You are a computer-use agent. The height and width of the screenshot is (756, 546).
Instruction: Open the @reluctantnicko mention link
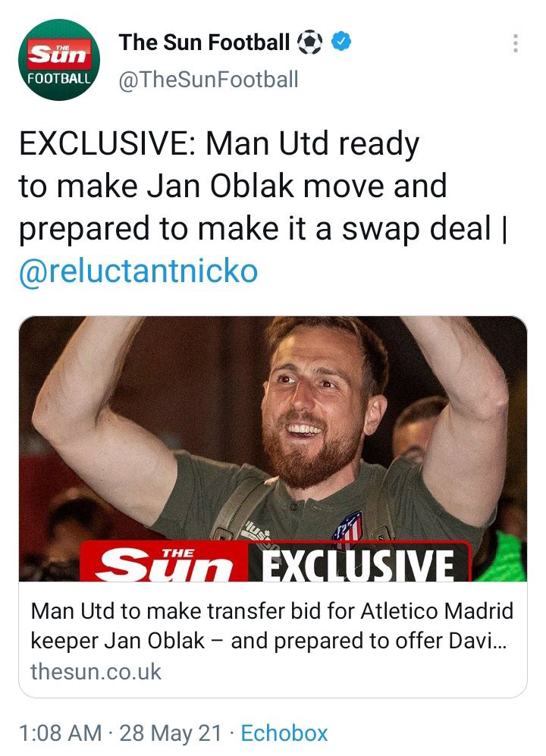[139, 271]
